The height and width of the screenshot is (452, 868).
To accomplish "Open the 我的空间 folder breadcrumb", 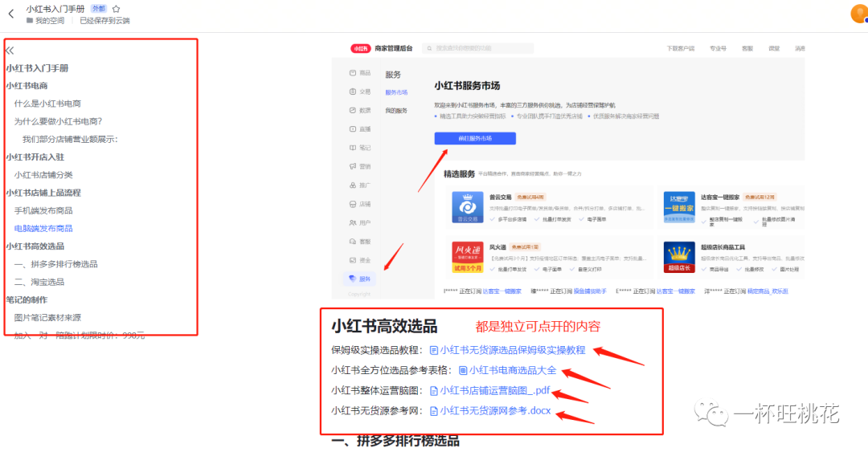I will (45, 20).
